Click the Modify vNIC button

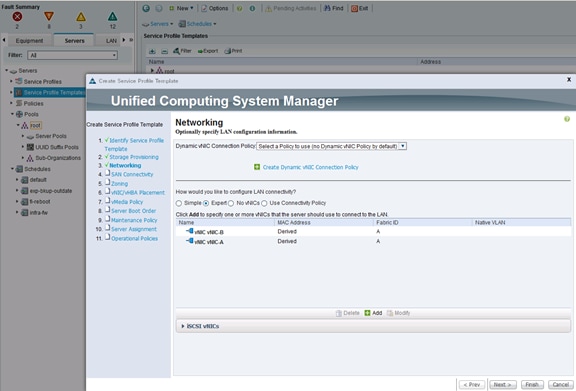click(399, 313)
